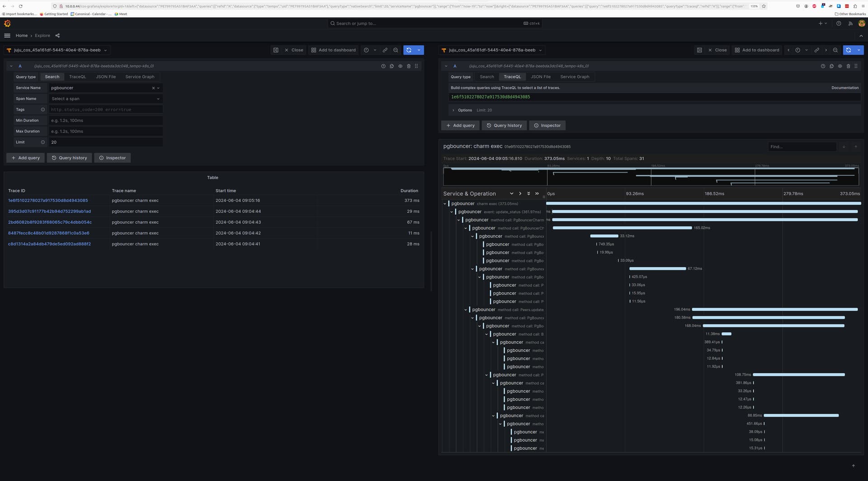Viewport: 868px width, 481px height.
Task: Open the Span Name dropdown
Action: [105, 99]
